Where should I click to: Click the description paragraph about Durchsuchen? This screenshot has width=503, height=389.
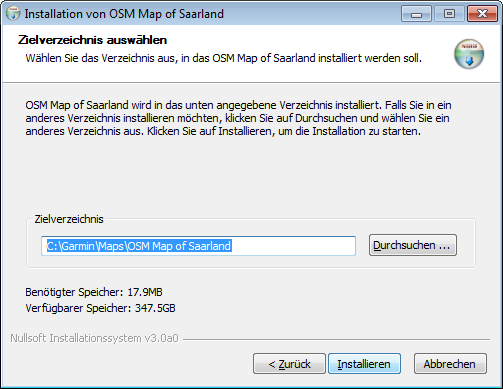(238, 118)
